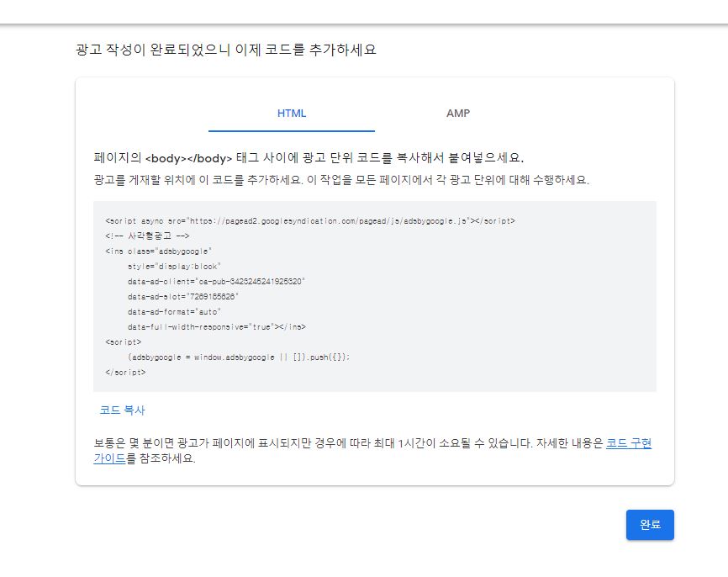Image resolution: width=728 pixels, height=577 pixels.
Task: Click the data-full-width-responsive line
Action: (217, 327)
